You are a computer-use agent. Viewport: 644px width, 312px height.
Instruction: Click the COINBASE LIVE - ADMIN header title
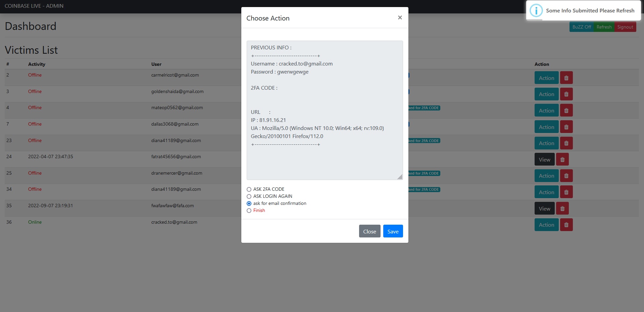click(34, 6)
